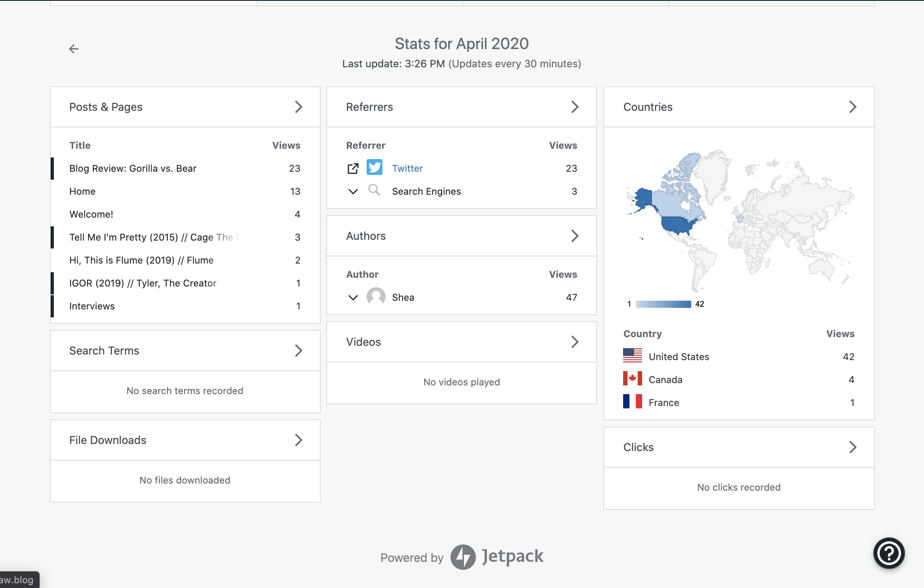Click the back arrow icon
Viewport: 924px width, 588px height.
(x=74, y=49)
